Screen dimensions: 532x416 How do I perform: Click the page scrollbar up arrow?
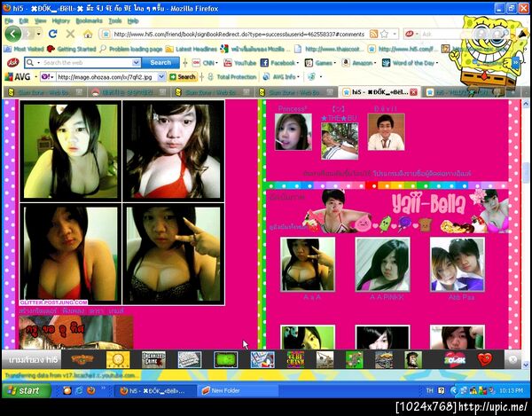(526, 104)
